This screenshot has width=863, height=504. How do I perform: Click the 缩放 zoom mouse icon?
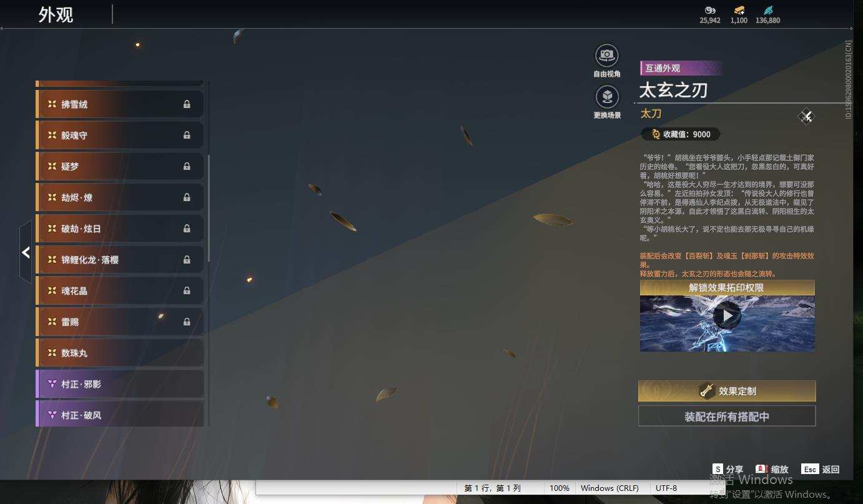point(761,469)
